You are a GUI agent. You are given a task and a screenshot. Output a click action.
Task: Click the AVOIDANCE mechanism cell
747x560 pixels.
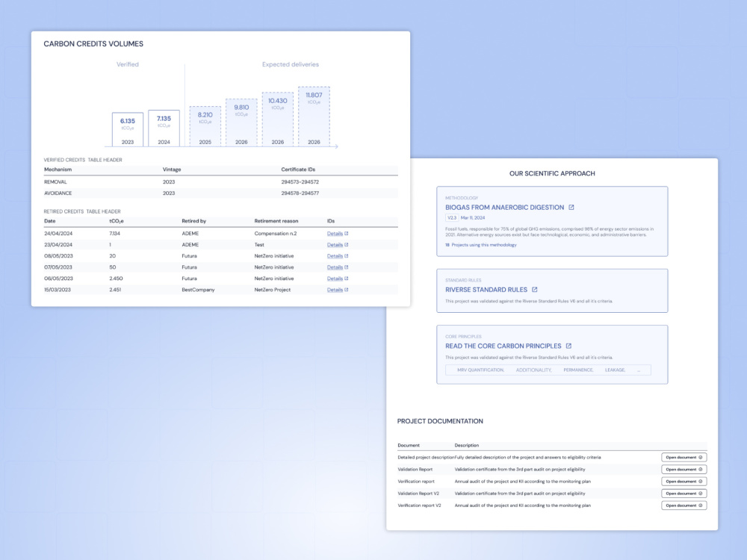[x=58, y=193]
